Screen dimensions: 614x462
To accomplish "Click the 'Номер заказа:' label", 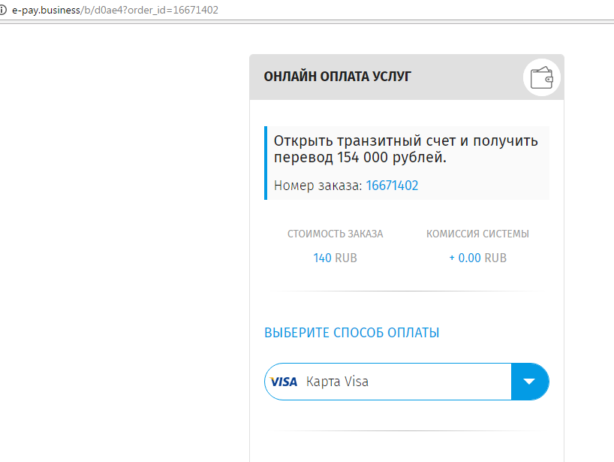I will tap(318, 185).
